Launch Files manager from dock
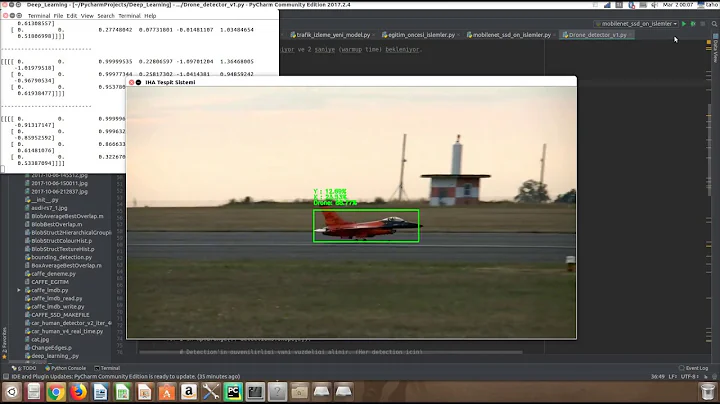 [34, 392]
